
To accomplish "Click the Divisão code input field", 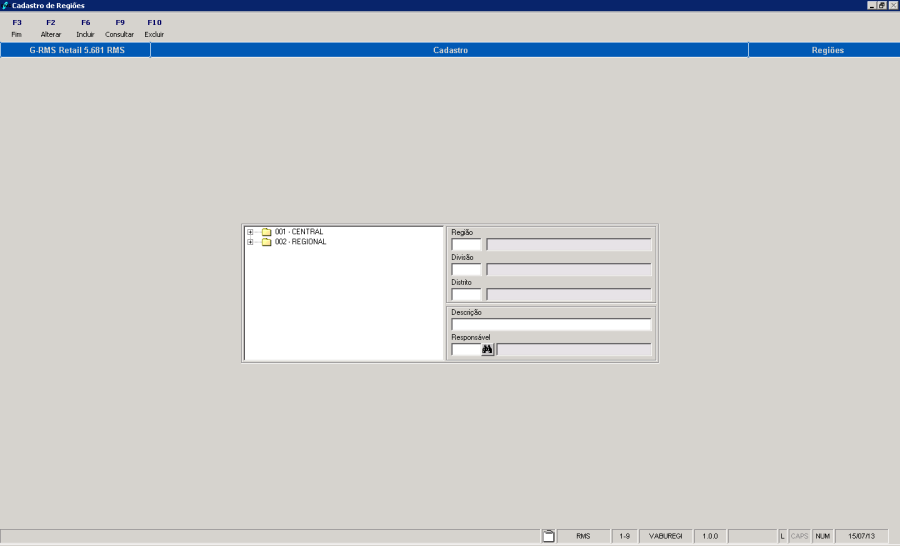I will [466, 269].
